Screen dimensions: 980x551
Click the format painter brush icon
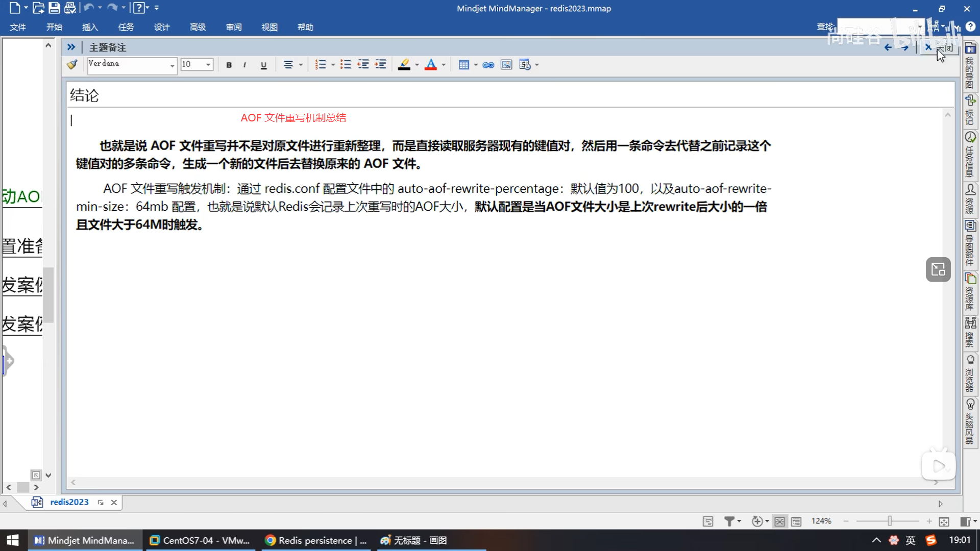pos(72,64)
